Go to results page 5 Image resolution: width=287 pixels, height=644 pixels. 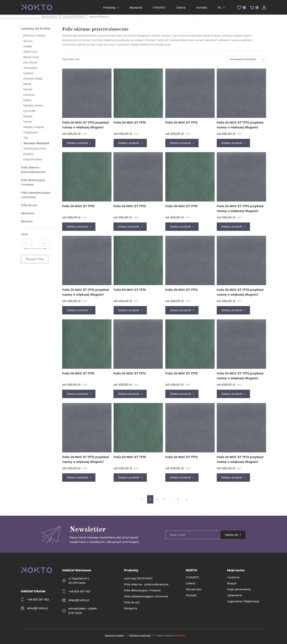178,499
